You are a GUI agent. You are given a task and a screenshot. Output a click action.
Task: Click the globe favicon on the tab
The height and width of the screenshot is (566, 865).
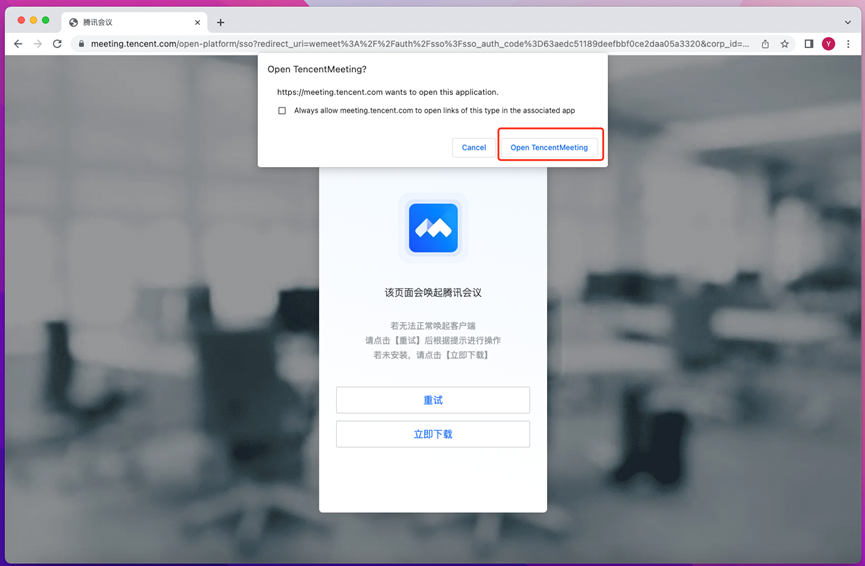(x=73, y=22)
